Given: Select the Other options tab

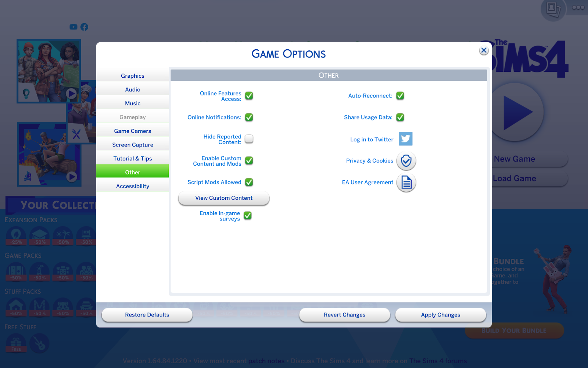Looking at the screenshot, I should click(133, 171).
